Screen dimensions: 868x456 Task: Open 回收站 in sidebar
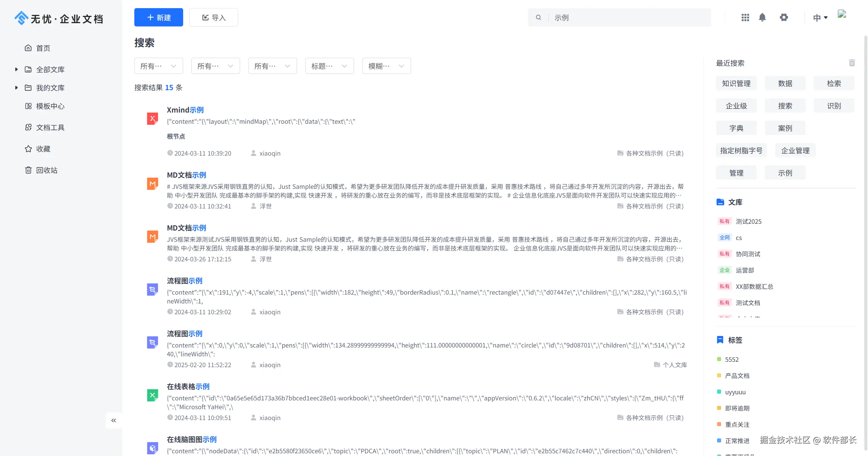[x=46, y=170]
